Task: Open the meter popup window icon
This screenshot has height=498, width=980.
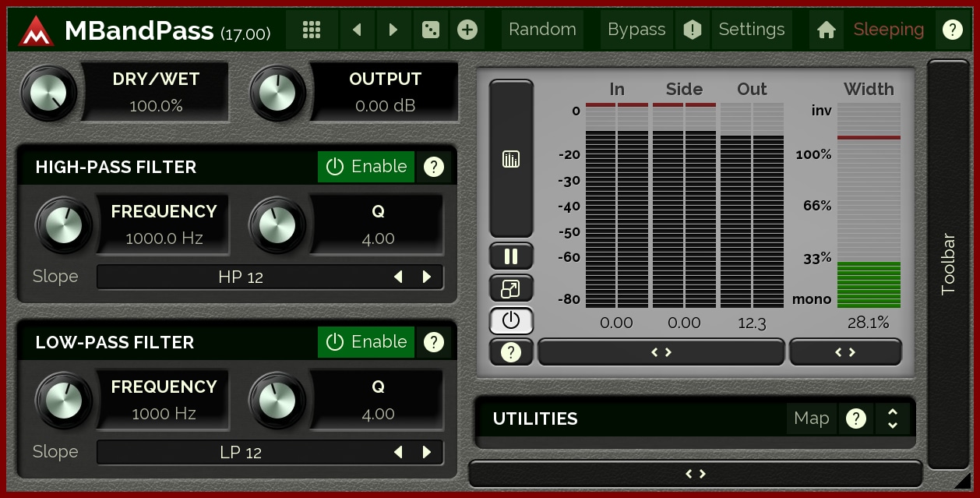Action: pos(511,289)
